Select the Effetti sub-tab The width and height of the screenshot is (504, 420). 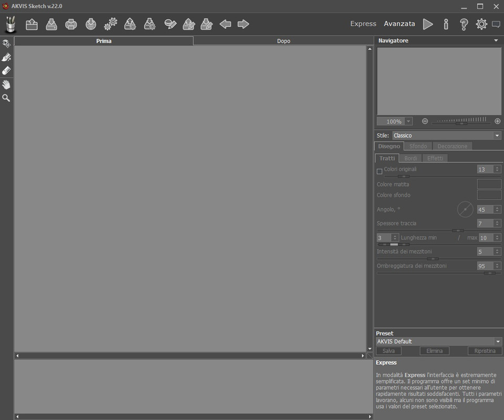(x=435, y=159)
